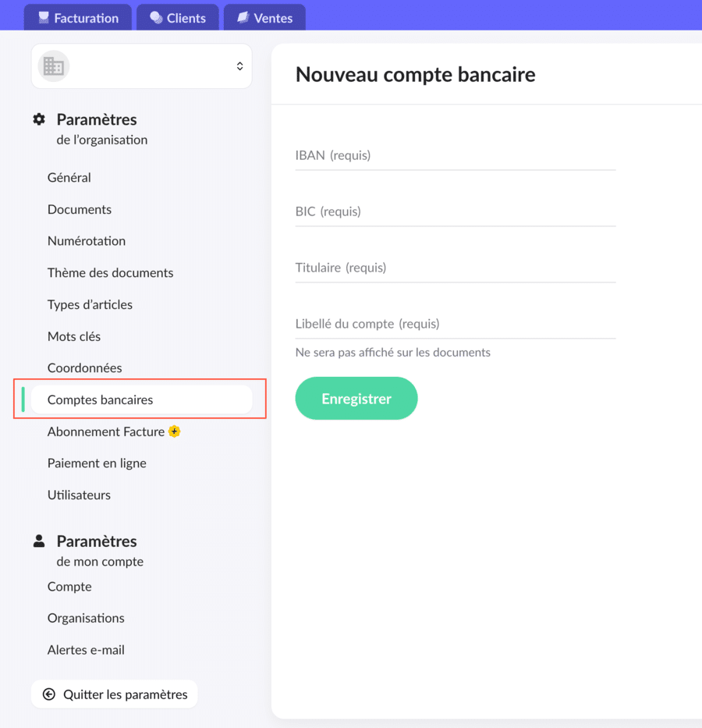Click the Facturation tab icon
The height and width of the screenshot is (728, 702).
[x=44, y=18]
